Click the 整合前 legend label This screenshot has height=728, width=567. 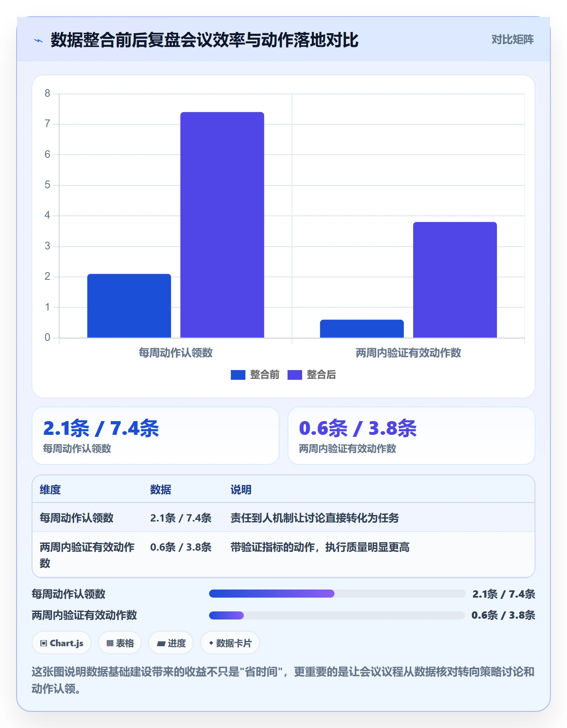coord(264,375)
